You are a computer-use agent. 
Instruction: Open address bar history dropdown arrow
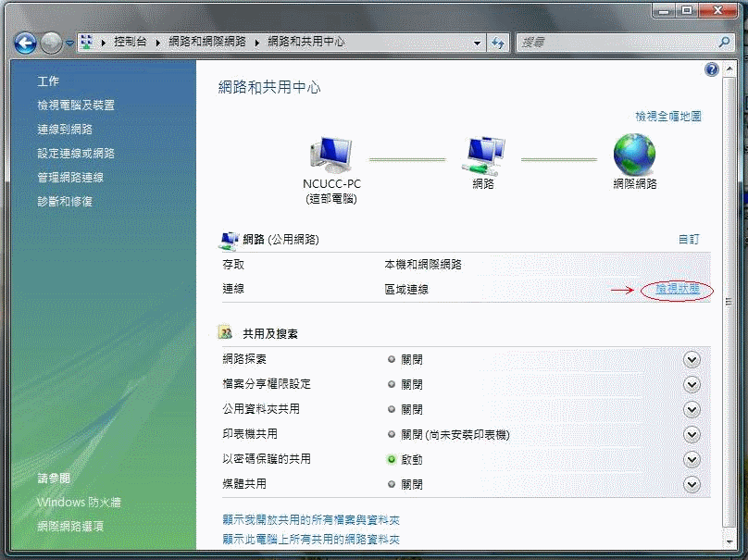click(x=478, y=43)
